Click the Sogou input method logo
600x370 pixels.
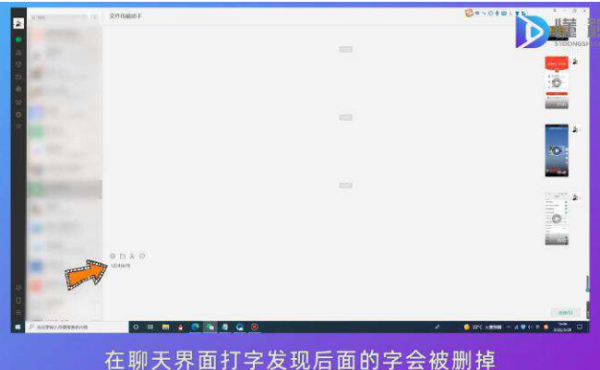[469, 13]
